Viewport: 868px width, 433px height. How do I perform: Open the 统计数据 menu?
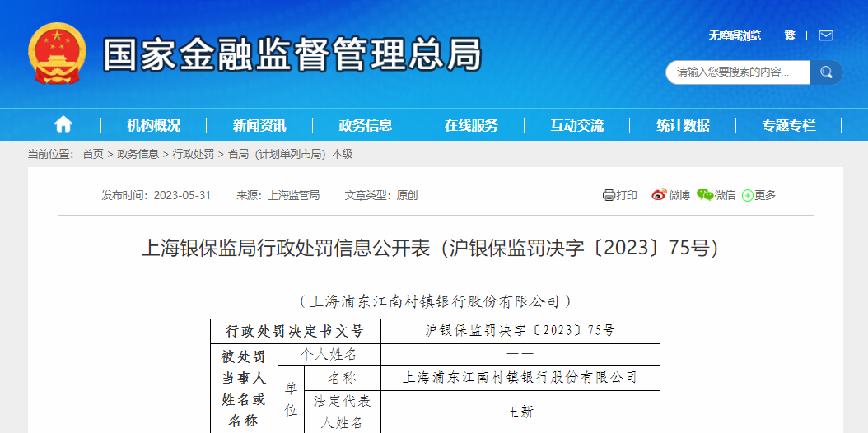(x=683, y=125)
